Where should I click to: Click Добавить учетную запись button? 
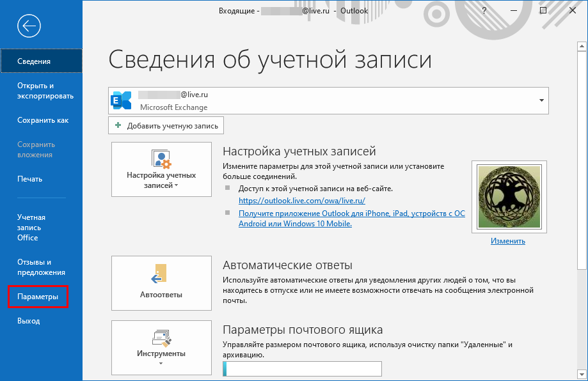[x=166, y=125]
